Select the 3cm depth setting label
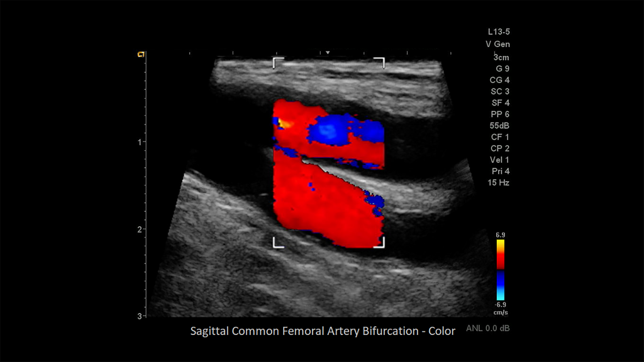 coord(501,56)
